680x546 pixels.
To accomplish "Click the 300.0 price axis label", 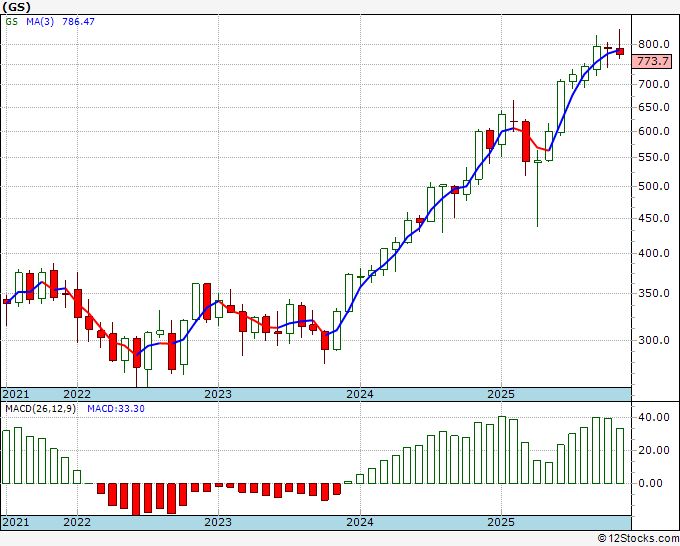I will (654, 340).
